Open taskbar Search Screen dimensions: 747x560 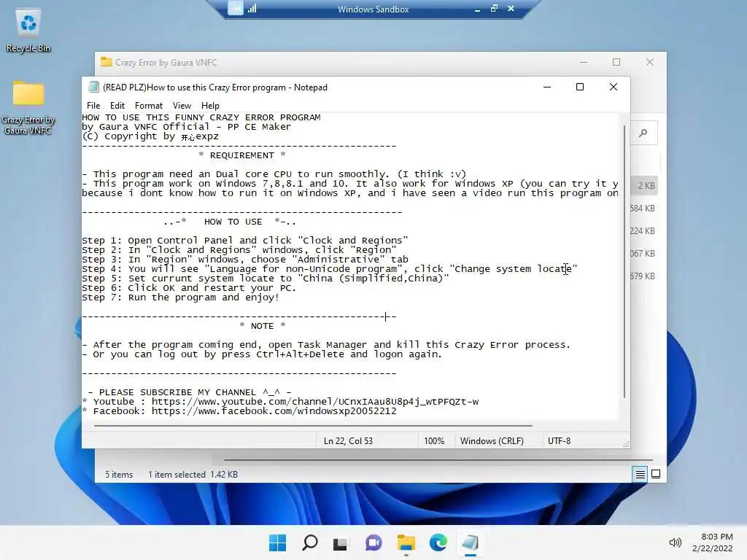tap(309, 542)
